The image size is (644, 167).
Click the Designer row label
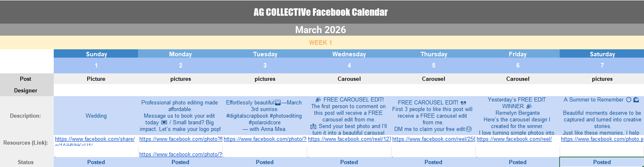26,90
